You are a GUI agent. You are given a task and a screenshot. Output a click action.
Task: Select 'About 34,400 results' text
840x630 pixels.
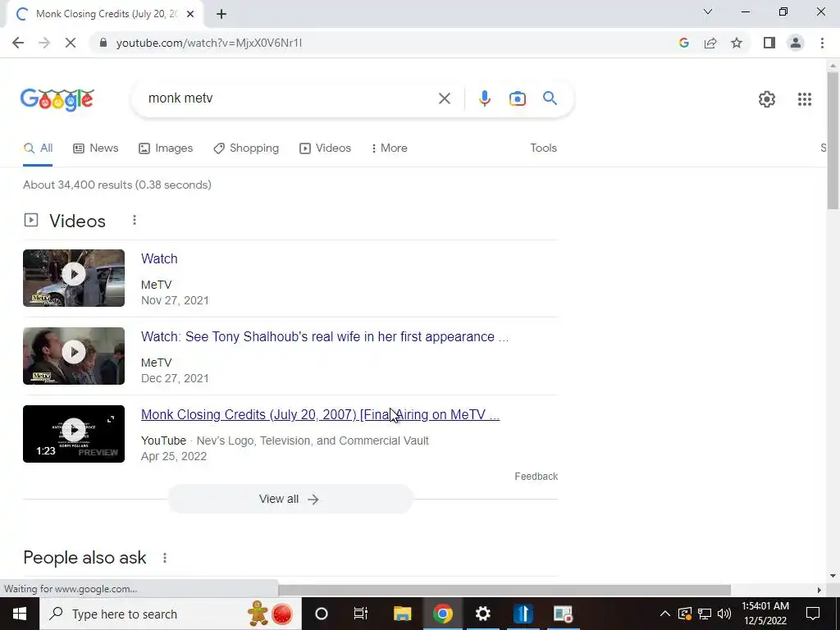(x=77, y=185)
